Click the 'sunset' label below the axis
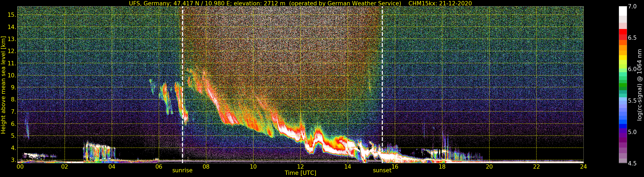The height and width of the screenshot is (177, 644). [382, 171]
